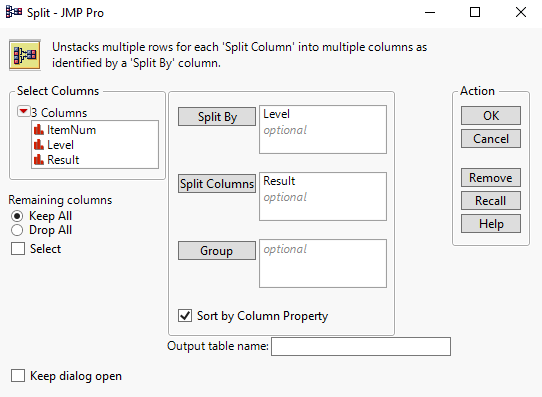Screen dimensions: 542x397
Task: Click the red bar icon next to Level
Action: [x=39, y=145]
